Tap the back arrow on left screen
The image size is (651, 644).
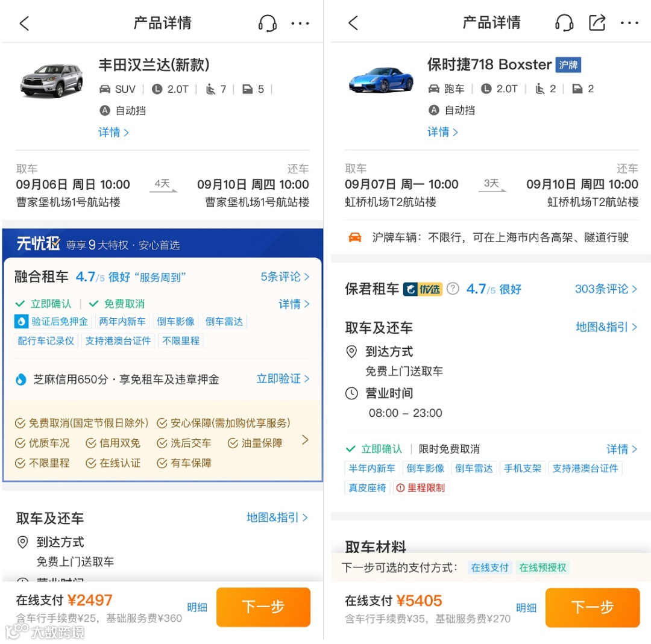pos(24,23)
